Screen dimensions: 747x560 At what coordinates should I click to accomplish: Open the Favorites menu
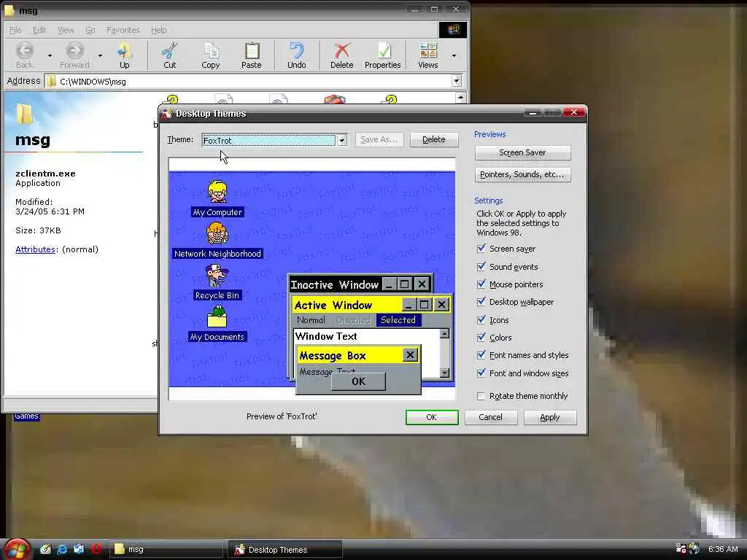point(123,30)
